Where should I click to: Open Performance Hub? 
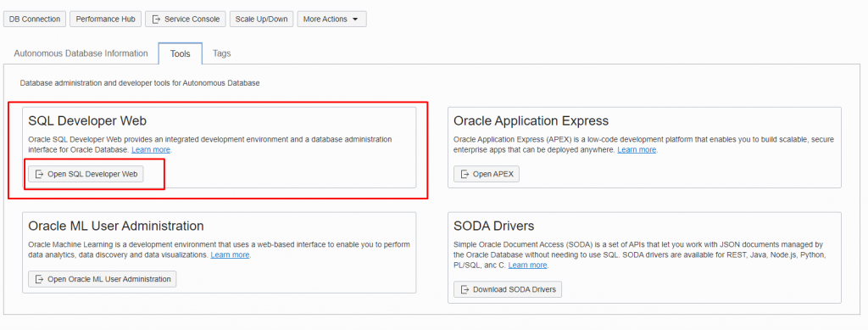[x=105, y=19]
